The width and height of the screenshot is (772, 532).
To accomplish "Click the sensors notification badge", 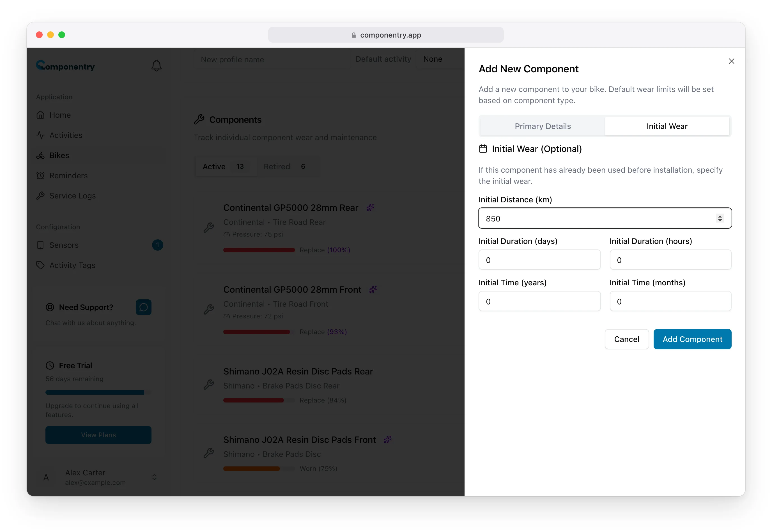I will coord(157,245).
